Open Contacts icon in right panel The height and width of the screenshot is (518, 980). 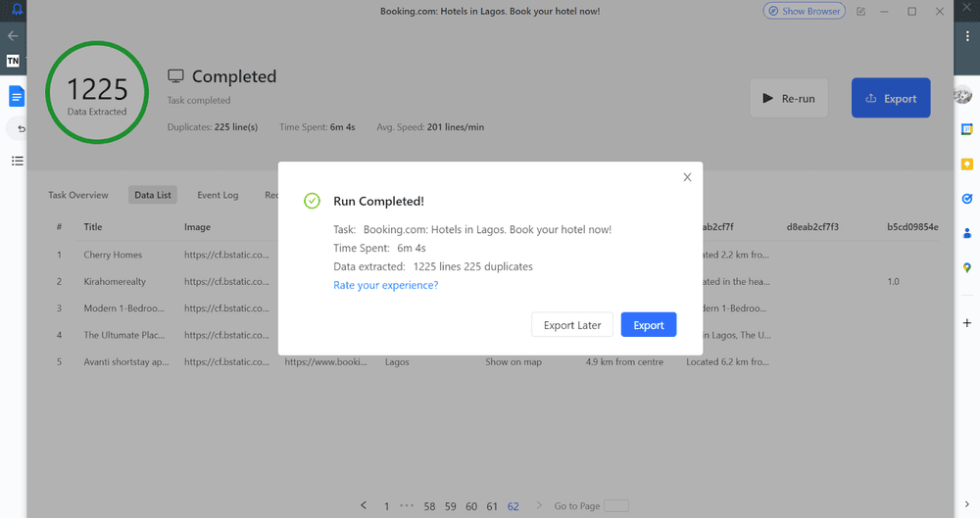(x=967, y=233)
